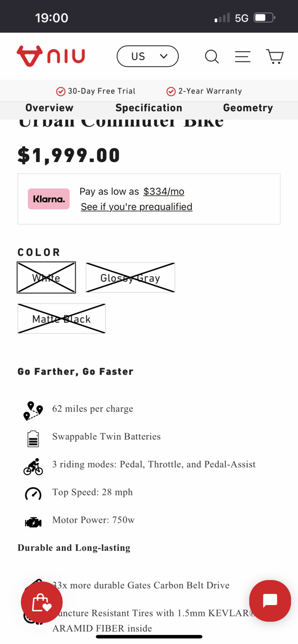
Task: Switch to the Specification tab
Action: point(149,108)
